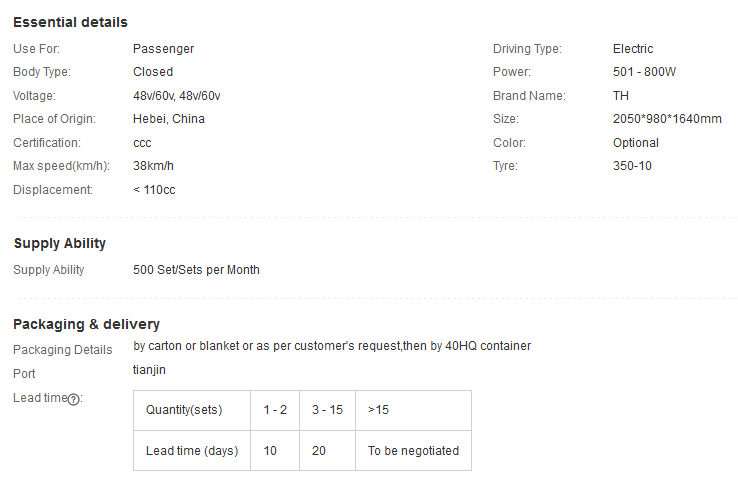The image size is (738, 478).
Task: Click the 3 - 15 quantity cell
Action: tap(328, 410)
